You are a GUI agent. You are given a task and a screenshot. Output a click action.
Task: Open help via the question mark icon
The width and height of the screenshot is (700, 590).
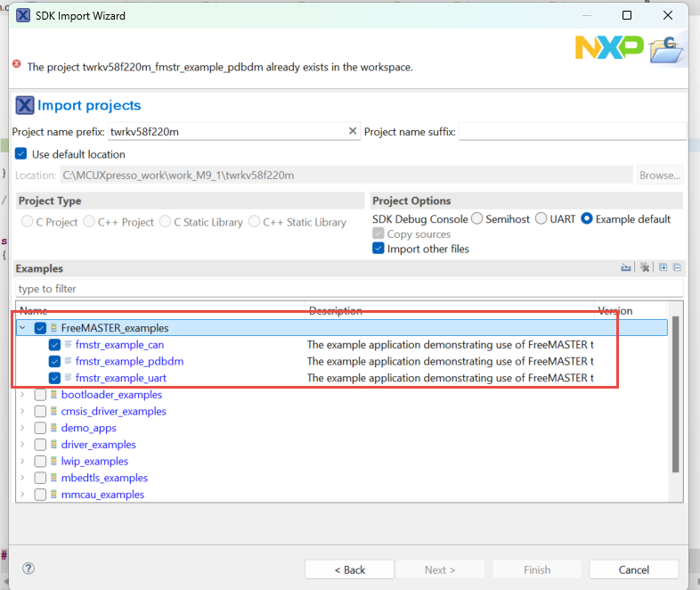[x=28, y=568]
